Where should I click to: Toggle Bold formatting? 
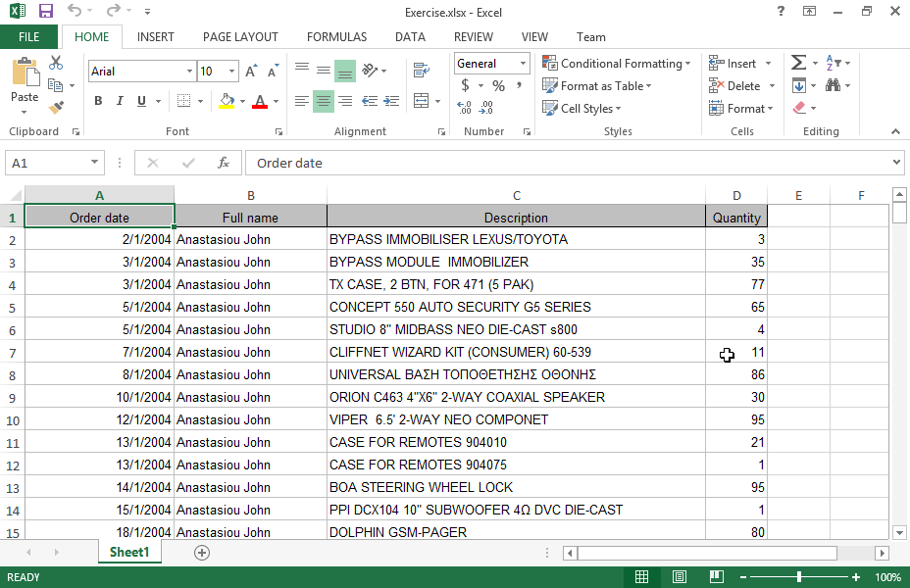coord(98,101)
